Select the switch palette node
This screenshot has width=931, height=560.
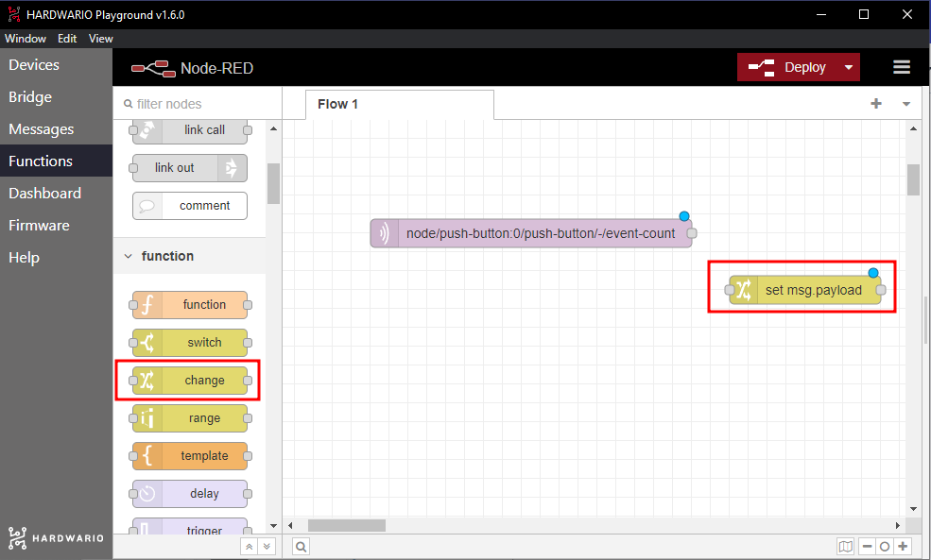coord(190,343)
